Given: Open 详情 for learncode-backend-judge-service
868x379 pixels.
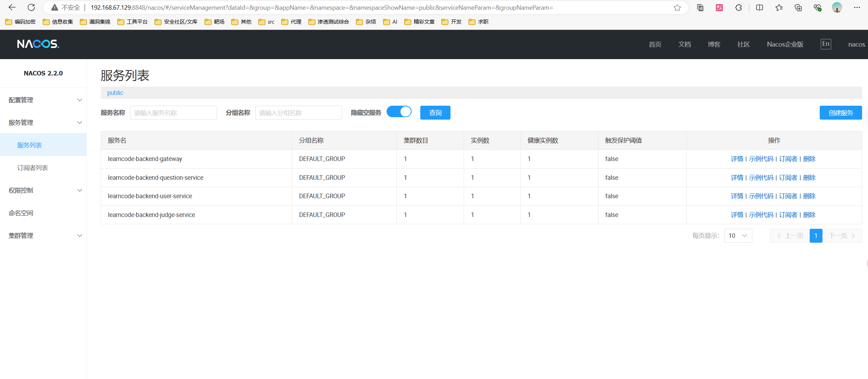Looking at the screenshot, I should point(737,215).
